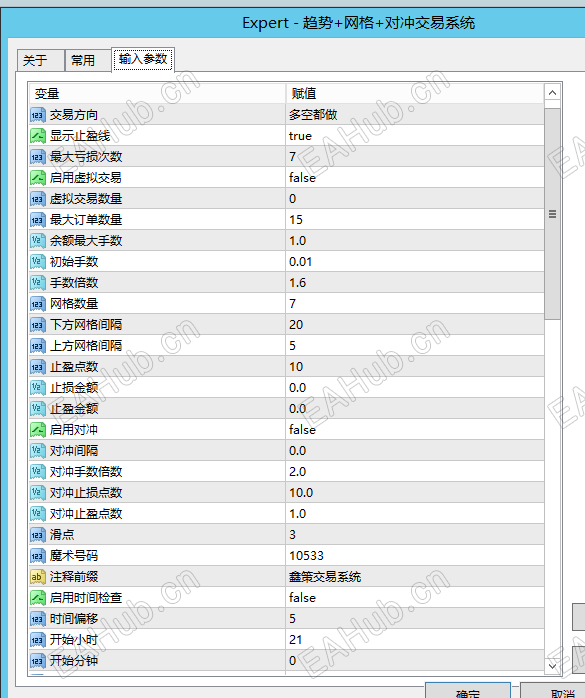
Task: Click the 变量 column header
Action: click(157, 93)
